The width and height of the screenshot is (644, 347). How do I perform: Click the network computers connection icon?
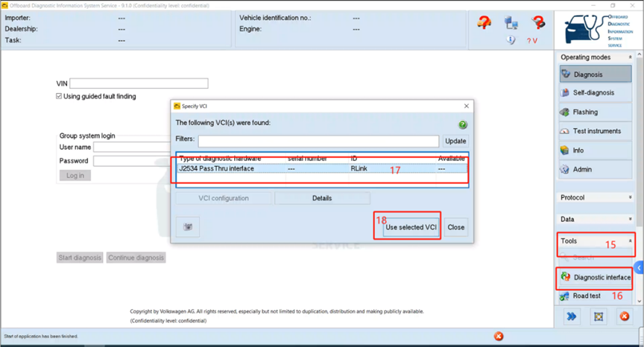pos(511,23)
